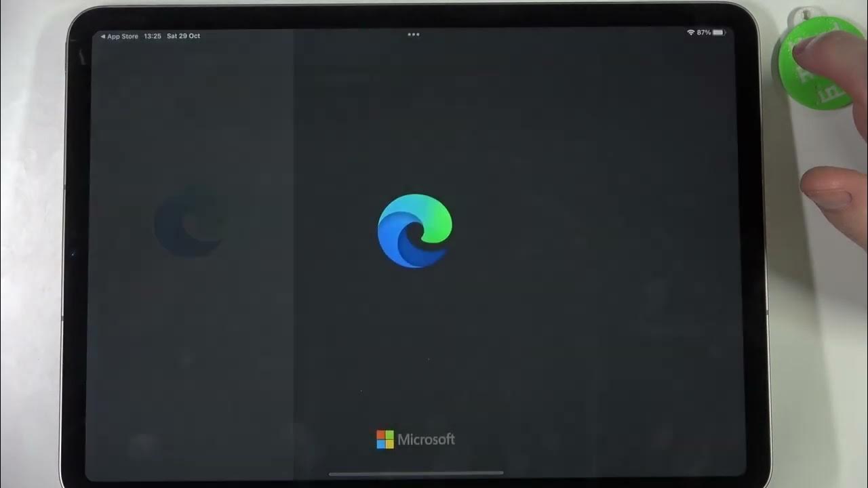
Task: Tap the blue square of Microsoft logo
Action: tap(380, 444)
